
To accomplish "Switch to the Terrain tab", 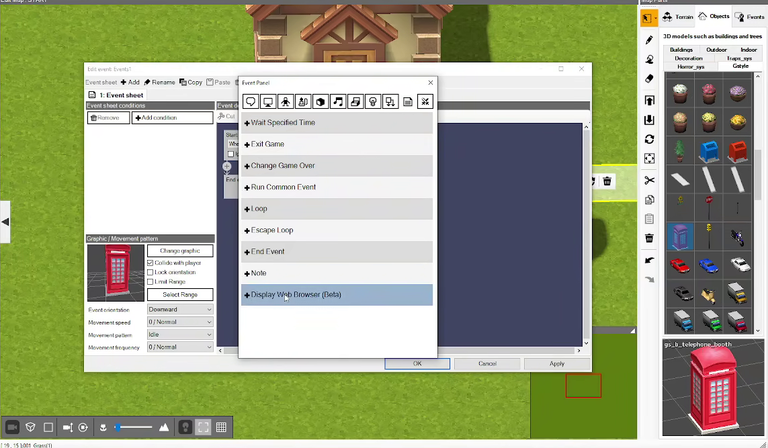I will click(678, 17).
